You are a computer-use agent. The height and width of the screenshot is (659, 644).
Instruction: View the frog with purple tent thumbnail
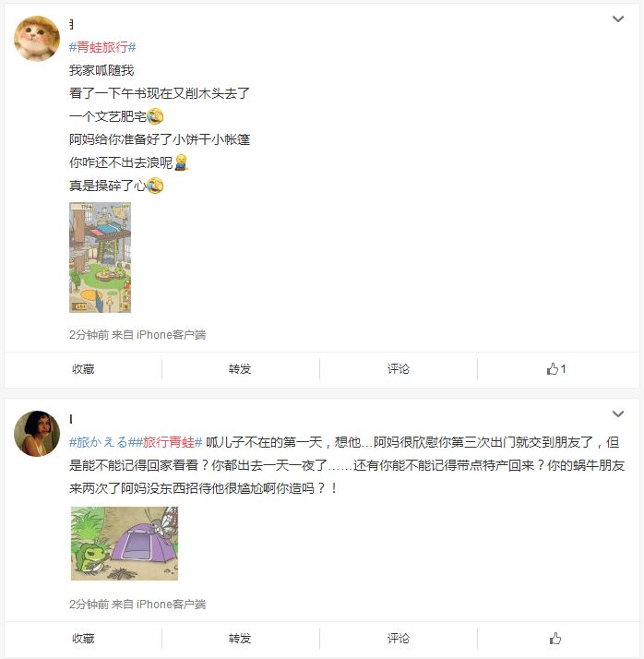pos(125,544)
